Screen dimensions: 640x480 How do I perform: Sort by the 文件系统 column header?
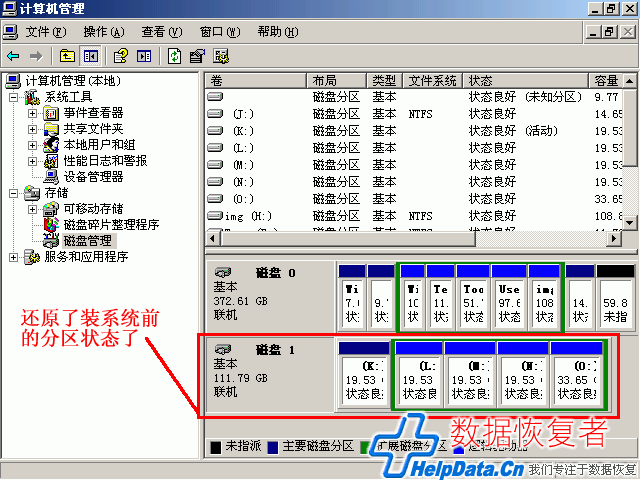click(x=433, y=80)
